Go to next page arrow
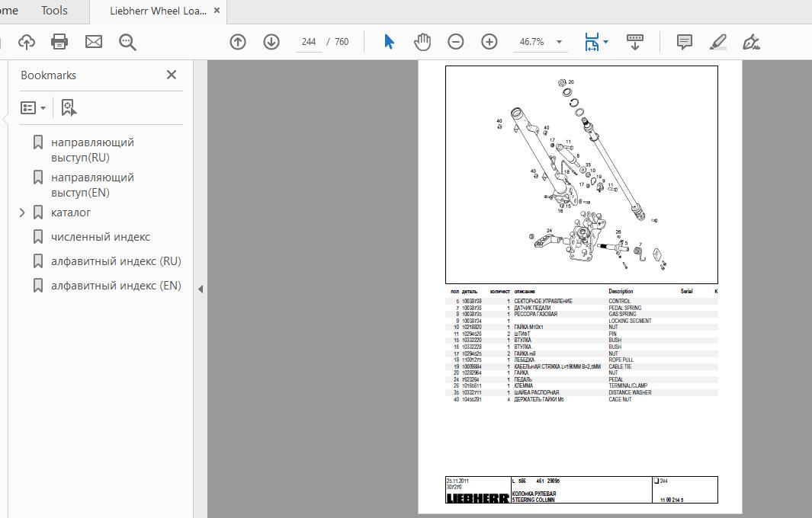Viewport: 812px width, 518px height. (x=271, y=42)
